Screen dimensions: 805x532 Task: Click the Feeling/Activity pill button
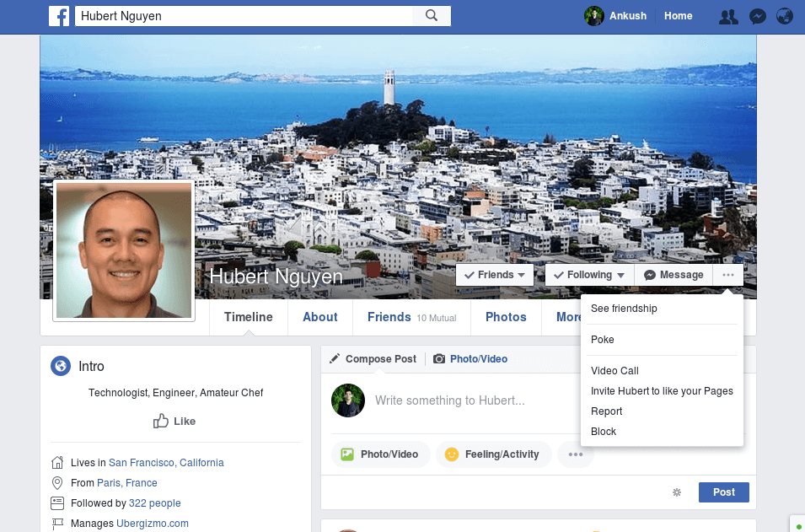coord(493,454)
